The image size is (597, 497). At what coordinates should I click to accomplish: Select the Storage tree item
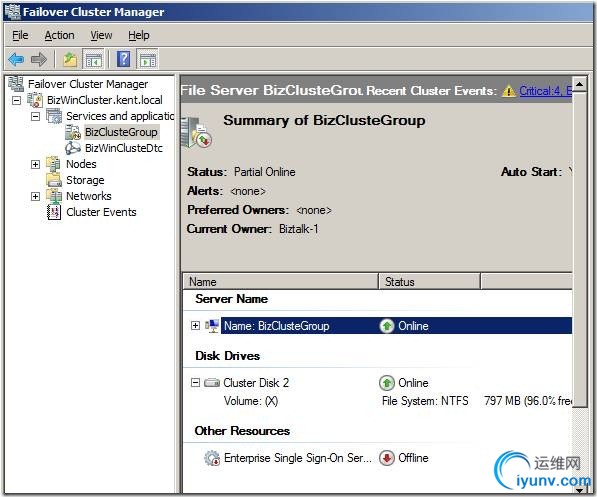pyautogui.click(x=85, y=180)
